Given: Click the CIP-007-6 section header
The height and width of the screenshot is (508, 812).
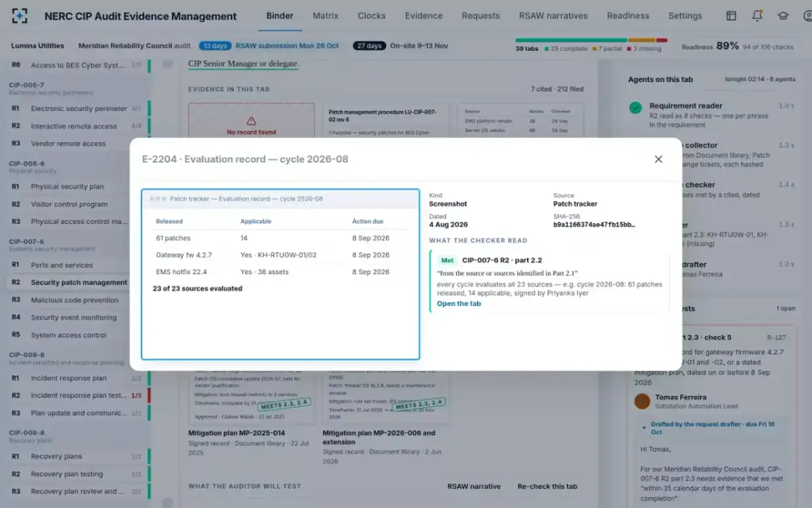Looking at the screenshot, I should coord(26,241).
